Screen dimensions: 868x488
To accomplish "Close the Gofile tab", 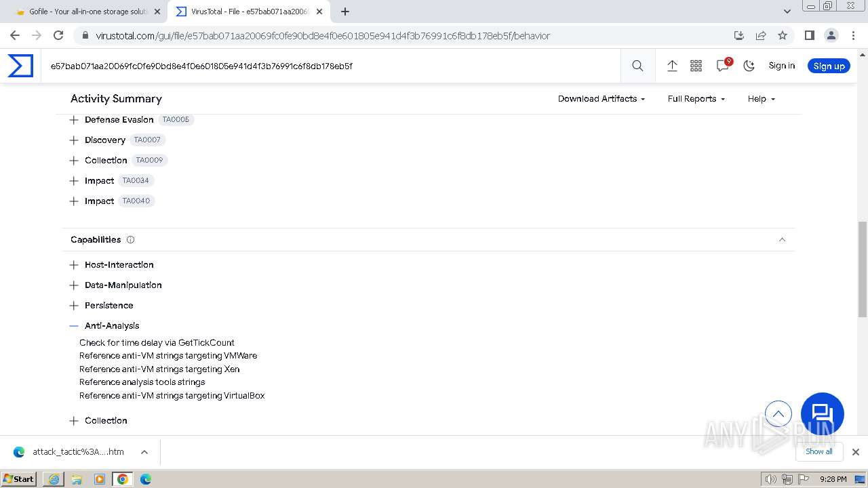I will click(x=157, y=12).
